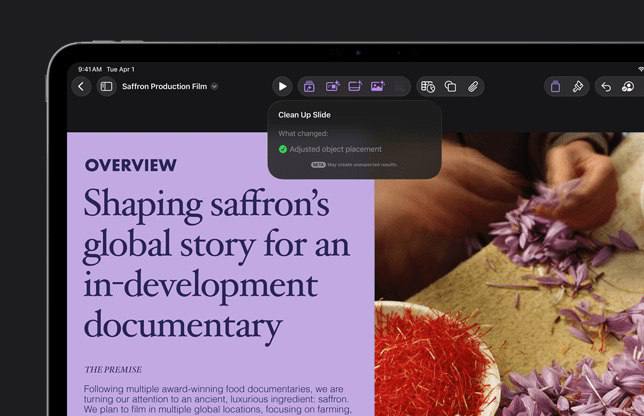
Task: Click the Clean Up Slide popover title
Action: (x=303, y=115)
